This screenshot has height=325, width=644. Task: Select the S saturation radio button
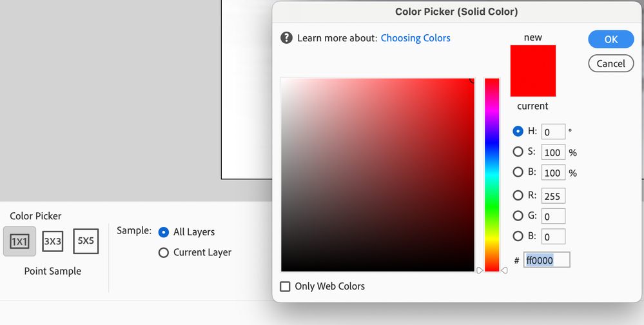point(518,152)
